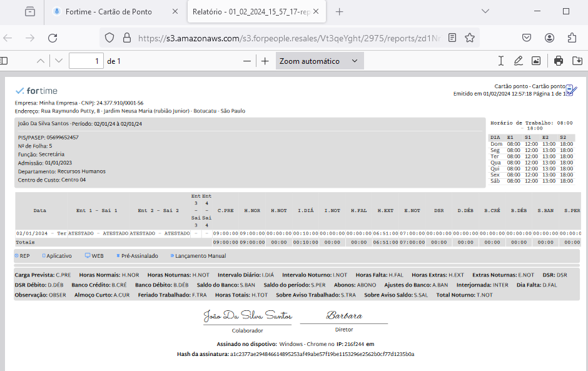Click 'Departamento: Recursos Humanos' line

(62, 171)
